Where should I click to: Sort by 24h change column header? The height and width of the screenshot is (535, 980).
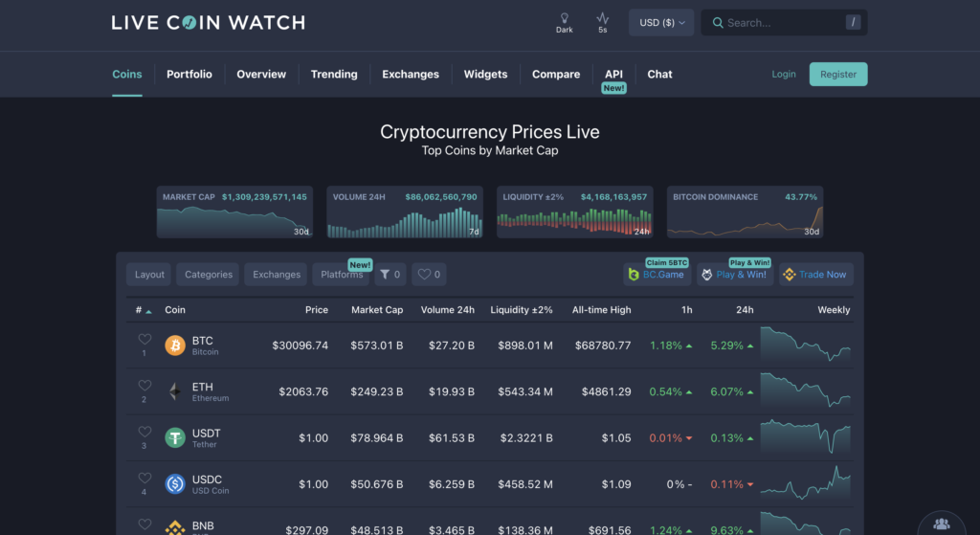[745, 310]
